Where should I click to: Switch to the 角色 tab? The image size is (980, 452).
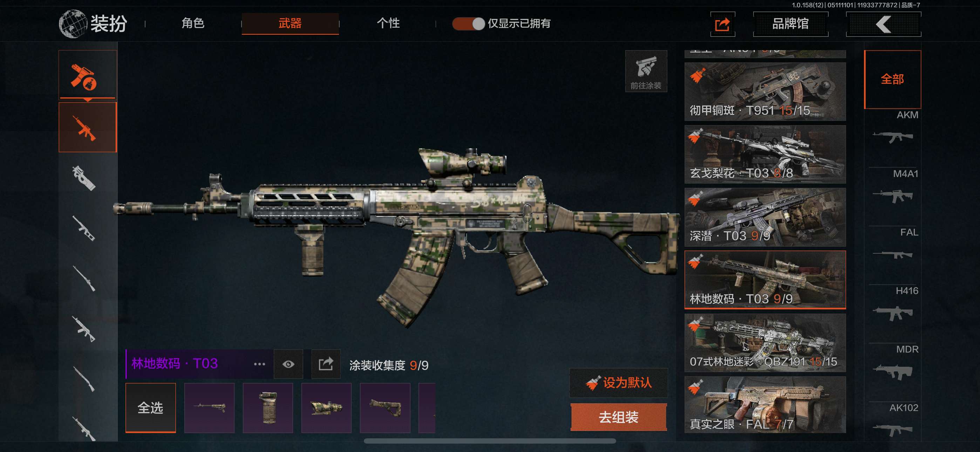193,23
